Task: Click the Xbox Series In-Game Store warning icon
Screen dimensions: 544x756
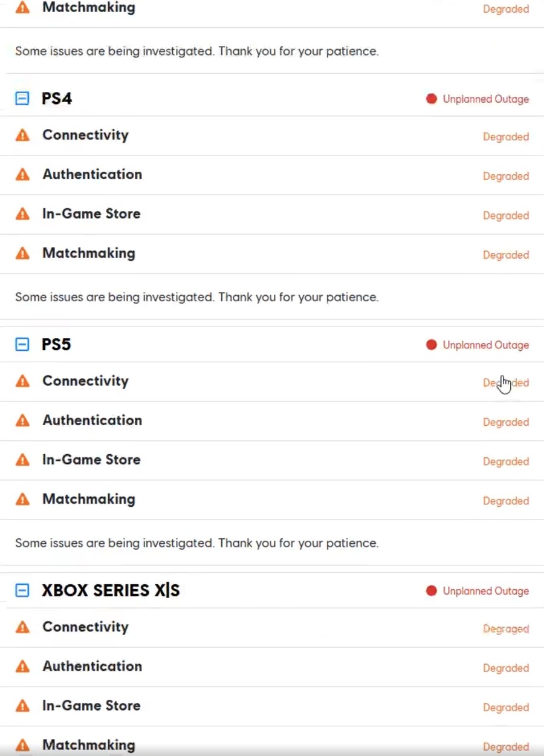Action: (x=22, y=706)
